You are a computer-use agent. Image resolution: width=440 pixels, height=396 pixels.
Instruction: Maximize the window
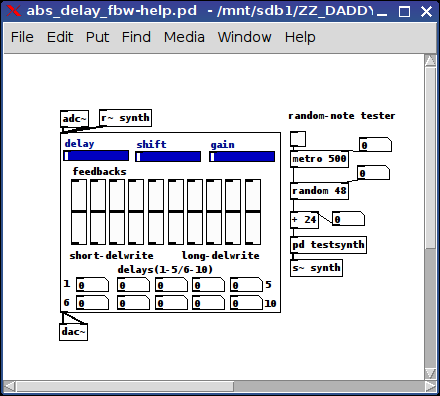coord(404,12)
